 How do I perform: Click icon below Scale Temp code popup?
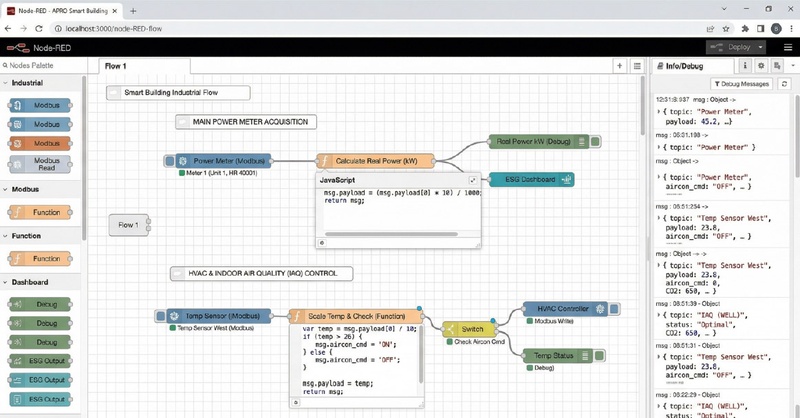click(296, 402)
